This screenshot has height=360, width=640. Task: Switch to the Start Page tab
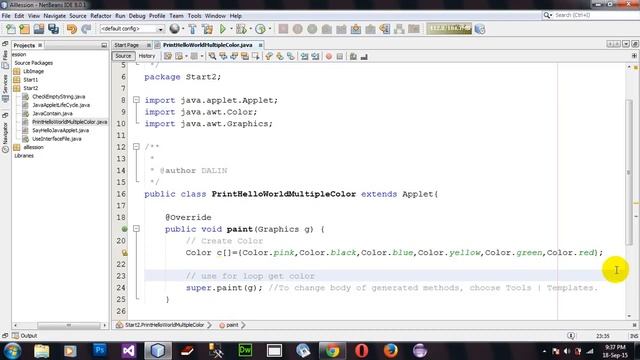127,45
